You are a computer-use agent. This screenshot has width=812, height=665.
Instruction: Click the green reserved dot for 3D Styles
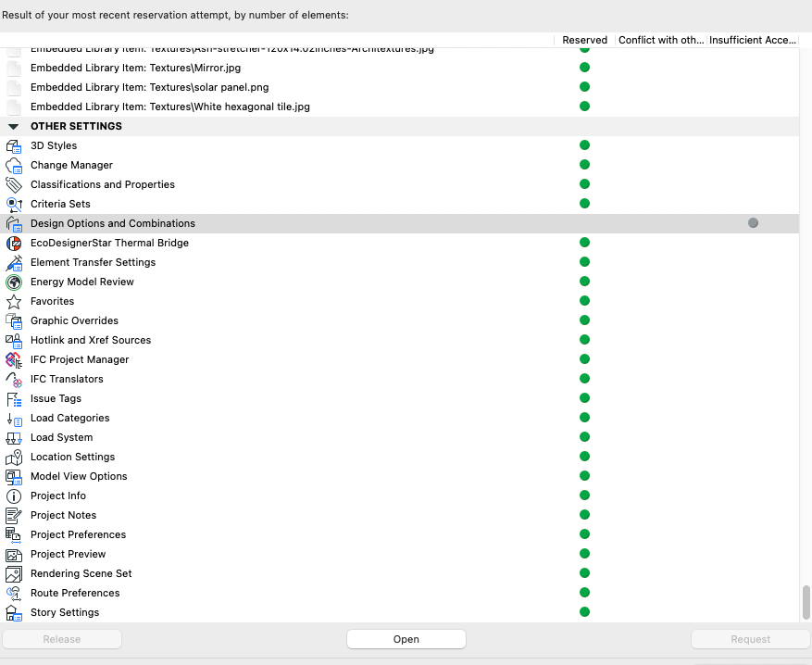pos(584,145)
